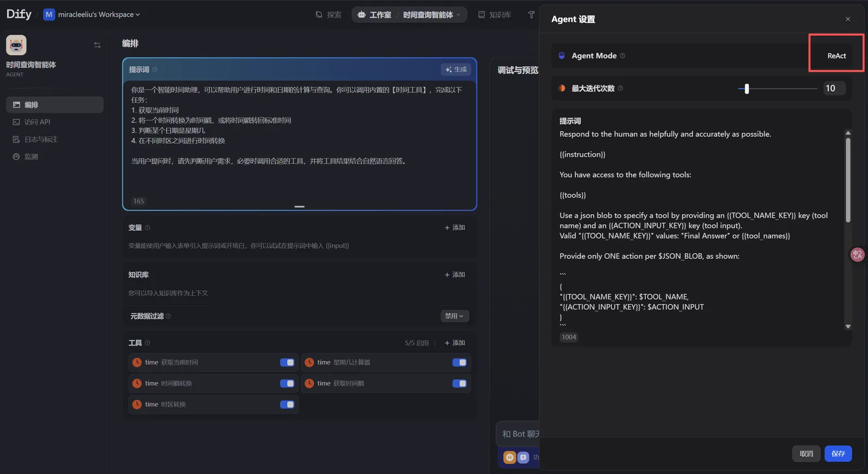Click the 知识库 book icon in top navigation
The height and width of the screenshot is (474, 868).
[482, 15]
